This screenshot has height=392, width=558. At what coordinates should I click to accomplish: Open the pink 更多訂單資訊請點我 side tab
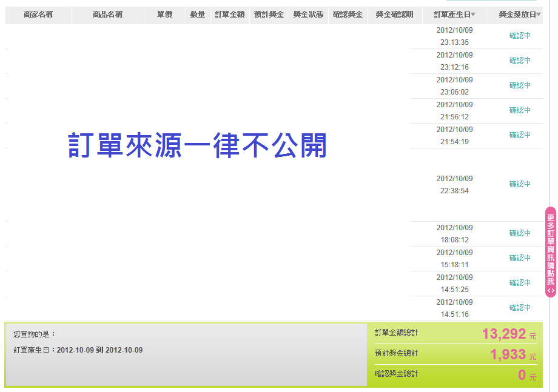pos(551,252)
